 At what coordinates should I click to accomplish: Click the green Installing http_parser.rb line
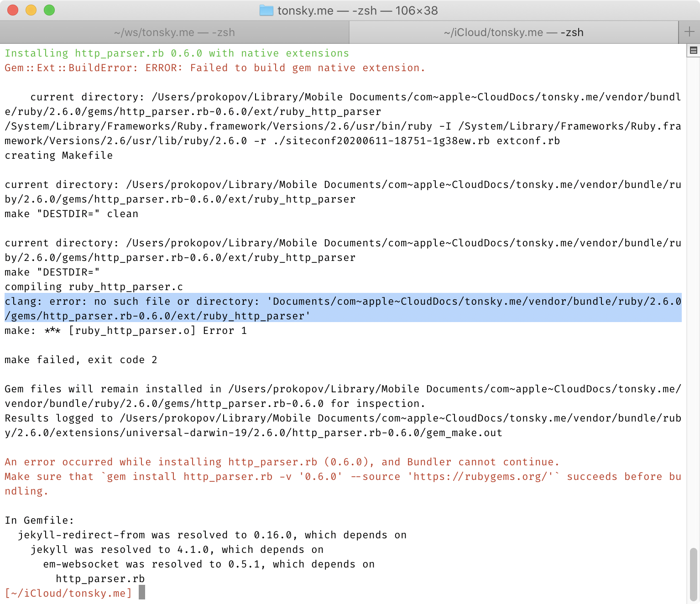(x=177, y=53)
